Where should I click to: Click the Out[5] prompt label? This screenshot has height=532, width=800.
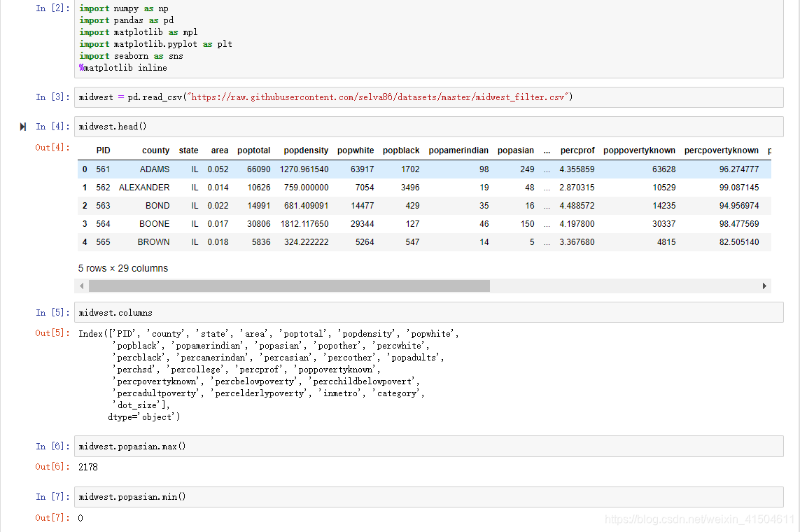coord(52,333)
